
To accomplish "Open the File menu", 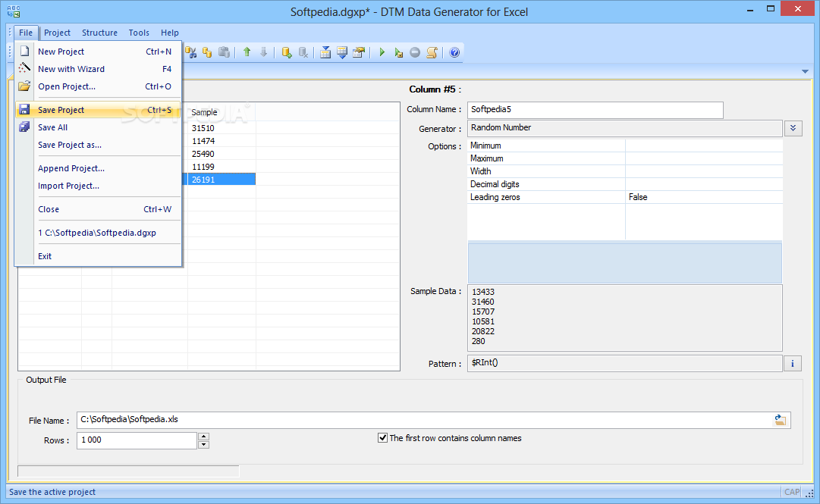I will [x=26, y=33].
